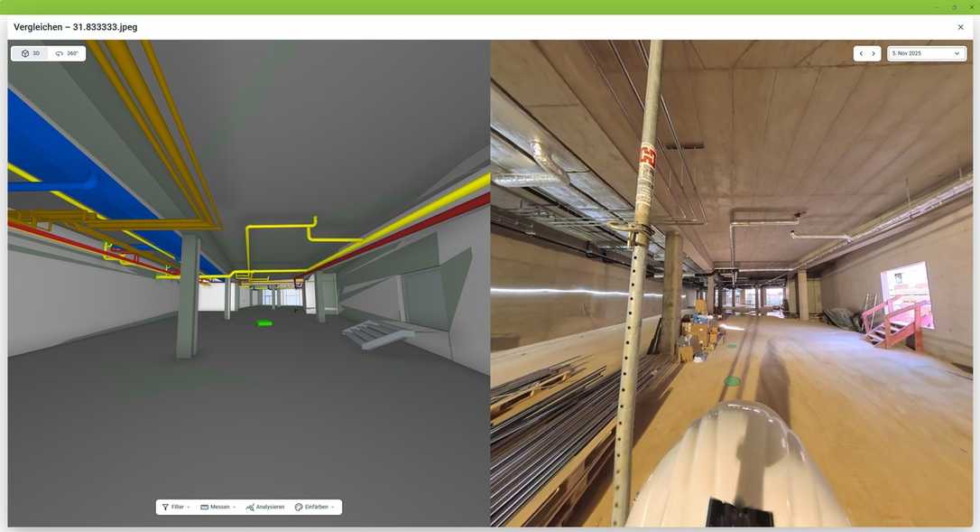Open the Messen measuring tool dropdown
Viewport: 980px width, 532px height.
[x=218, y=507]
